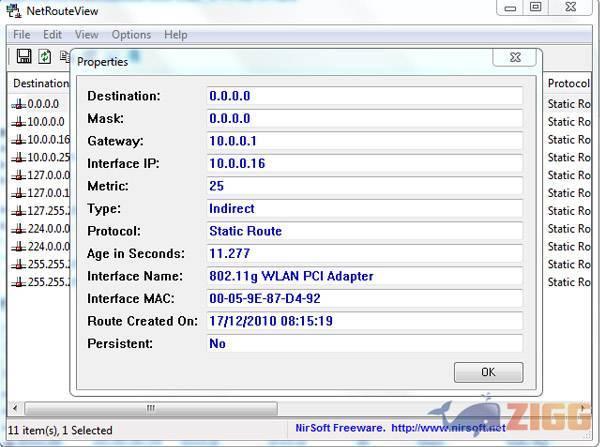Viewport: 600px width, 447px height.
Task: Open the File menu
Action: [21, 35]
